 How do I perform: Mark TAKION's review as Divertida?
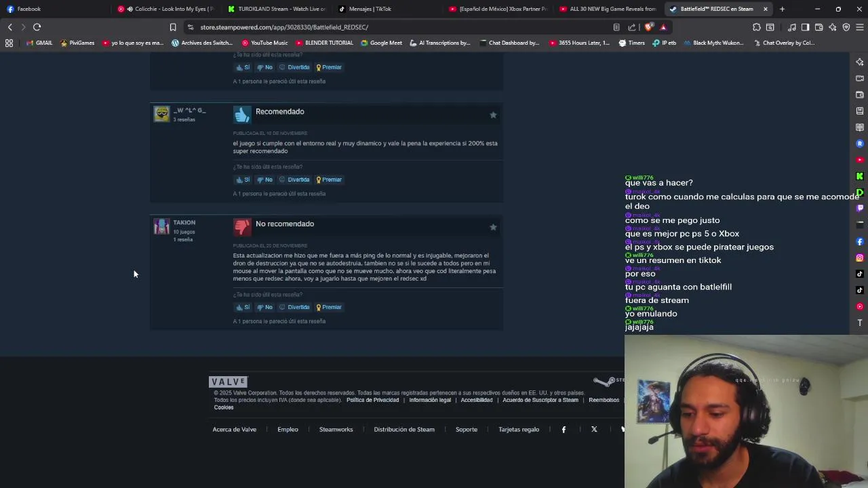294,307
